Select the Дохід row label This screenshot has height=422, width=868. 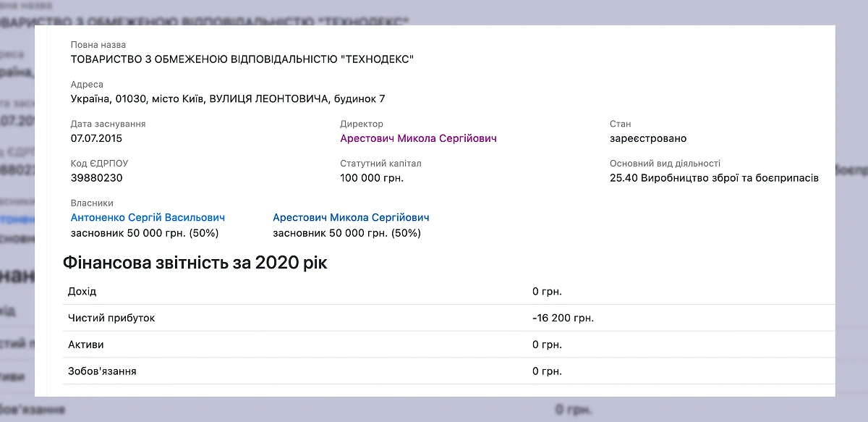click(x=82, y=292)
